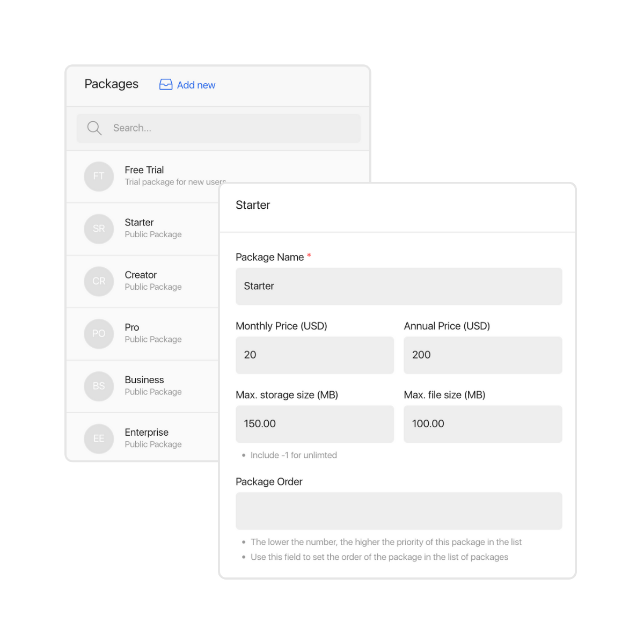
Task: Focus the Search packages field
Action: (218, 128)
